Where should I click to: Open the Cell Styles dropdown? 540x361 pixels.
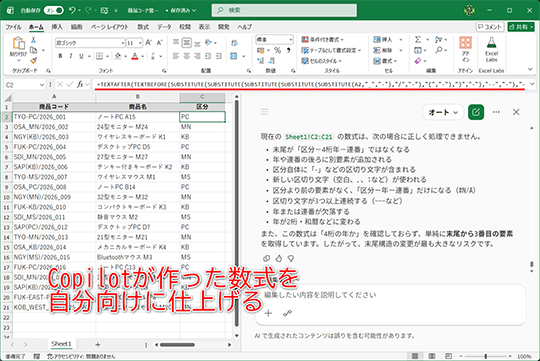pos(321,61)
